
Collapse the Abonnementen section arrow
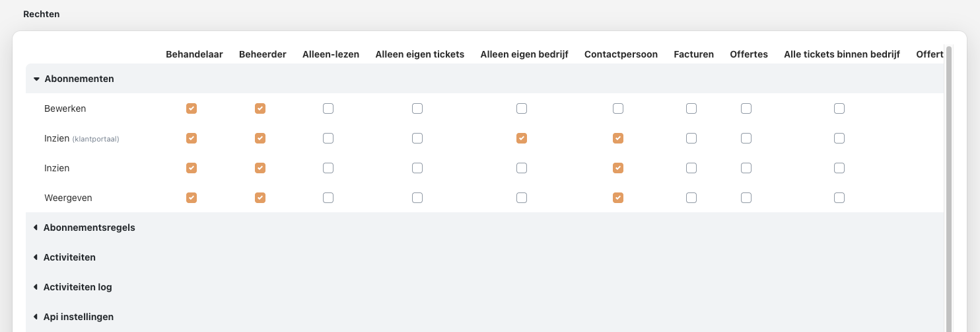pos(36,79)
